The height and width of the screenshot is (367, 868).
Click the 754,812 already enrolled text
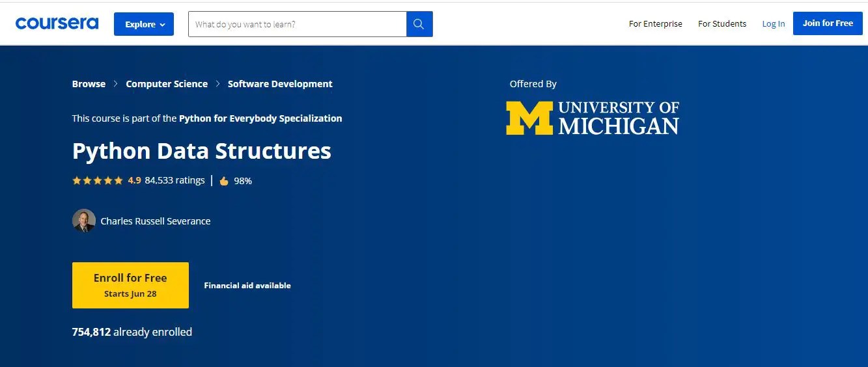pyautogui.click(x=132, y=332)
